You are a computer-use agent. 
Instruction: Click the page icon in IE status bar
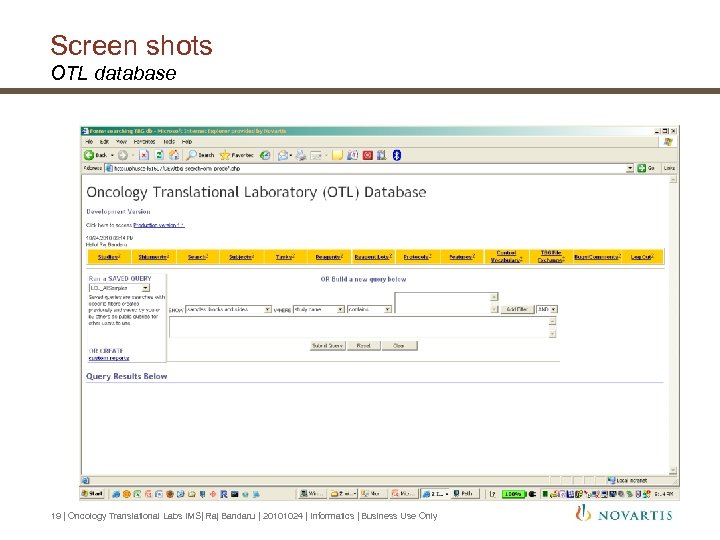tap(85, 480)
